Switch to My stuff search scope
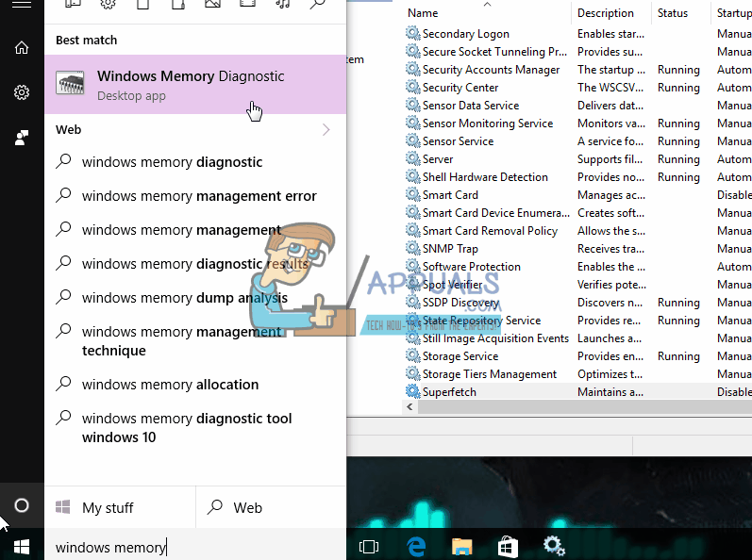The image size is (752, 560). pos(120,507)
